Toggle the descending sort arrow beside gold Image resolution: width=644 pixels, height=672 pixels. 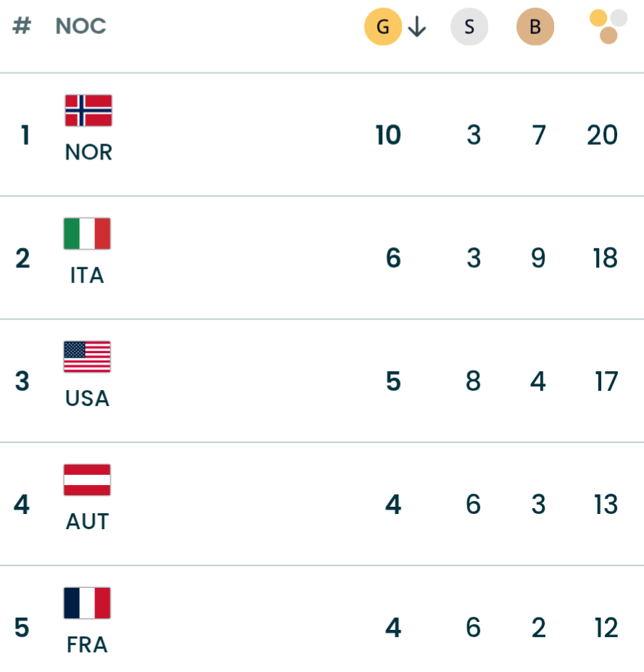417,28
